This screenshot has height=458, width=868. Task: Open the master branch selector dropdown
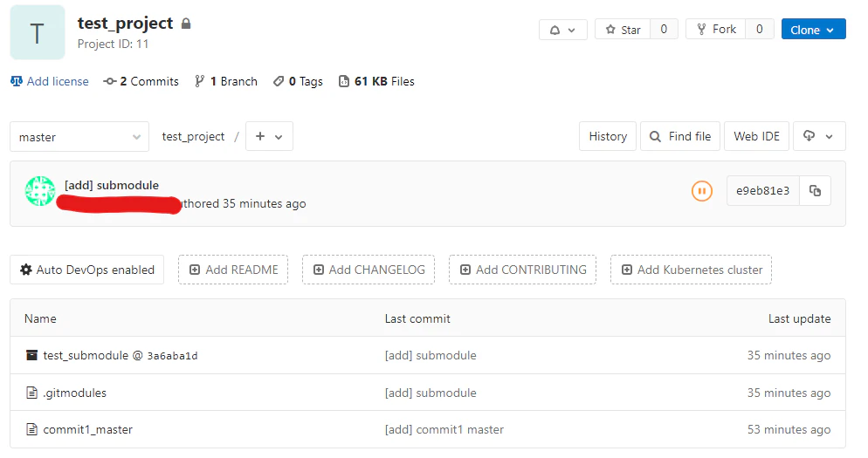79,137
